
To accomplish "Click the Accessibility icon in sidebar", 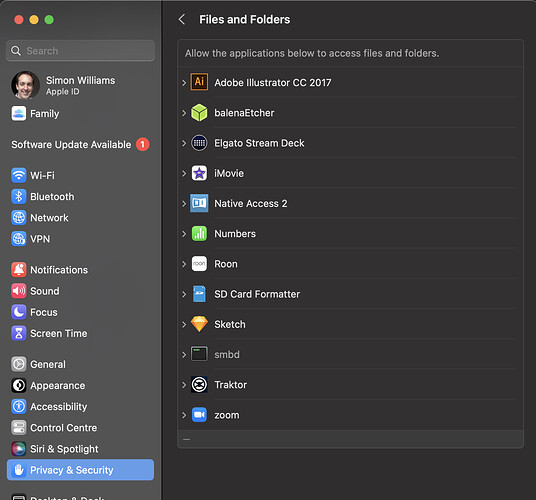I will coord(19,407).
